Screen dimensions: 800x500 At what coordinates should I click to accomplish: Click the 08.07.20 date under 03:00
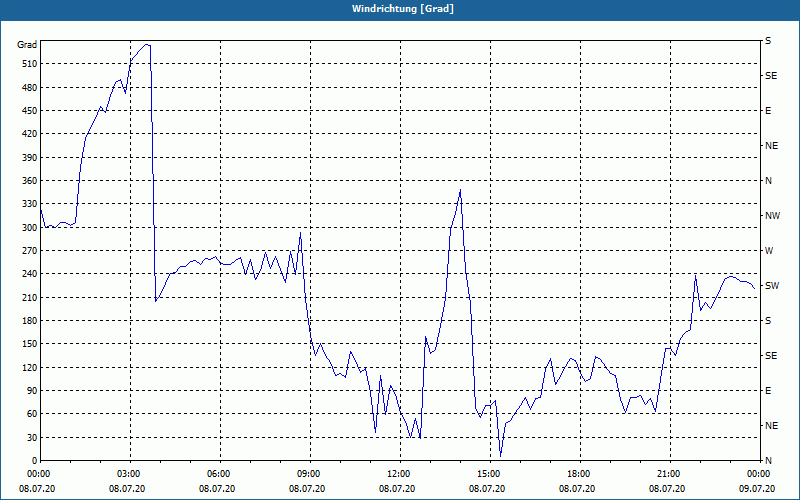pos(127,489)
